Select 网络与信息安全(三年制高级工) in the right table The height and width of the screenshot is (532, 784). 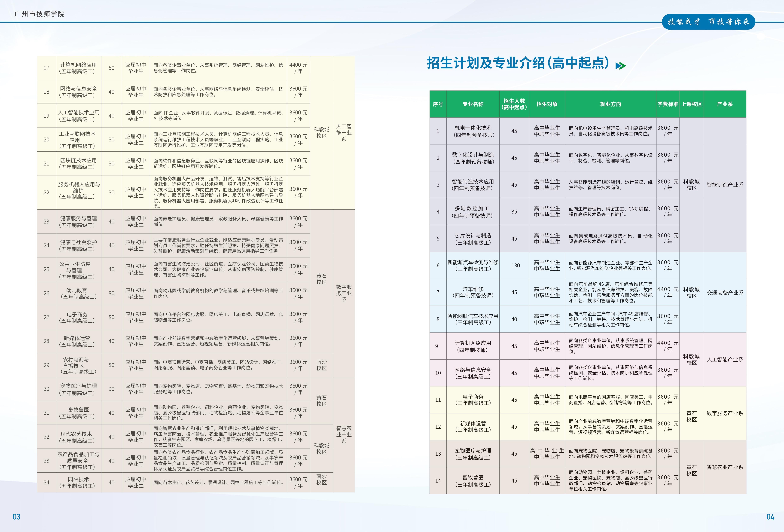[473, 373]
